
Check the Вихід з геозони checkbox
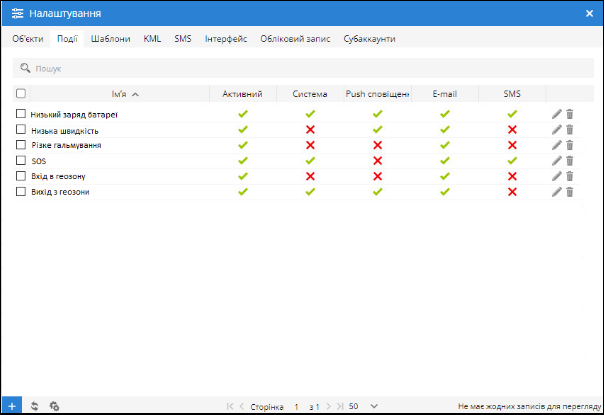point(21,191)
